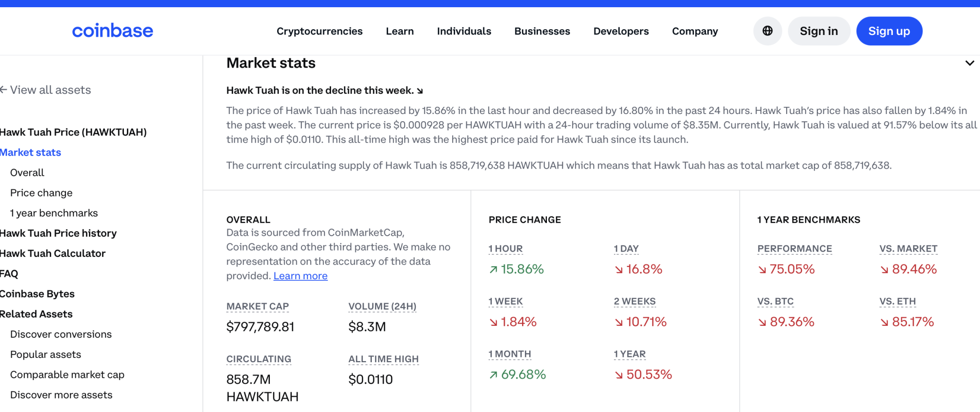Select Discover more assets sidebar link

click(61, 395)
